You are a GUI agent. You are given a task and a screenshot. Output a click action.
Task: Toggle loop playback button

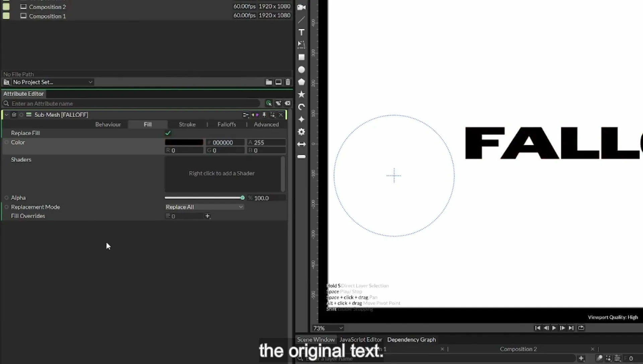(x=581, y=328)
